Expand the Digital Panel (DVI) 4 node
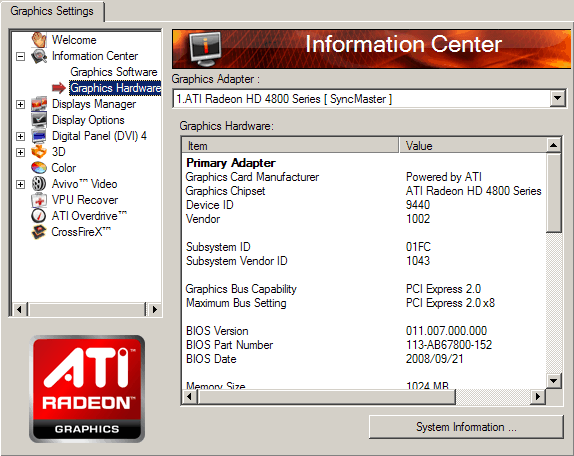 [x=20, y=137]
